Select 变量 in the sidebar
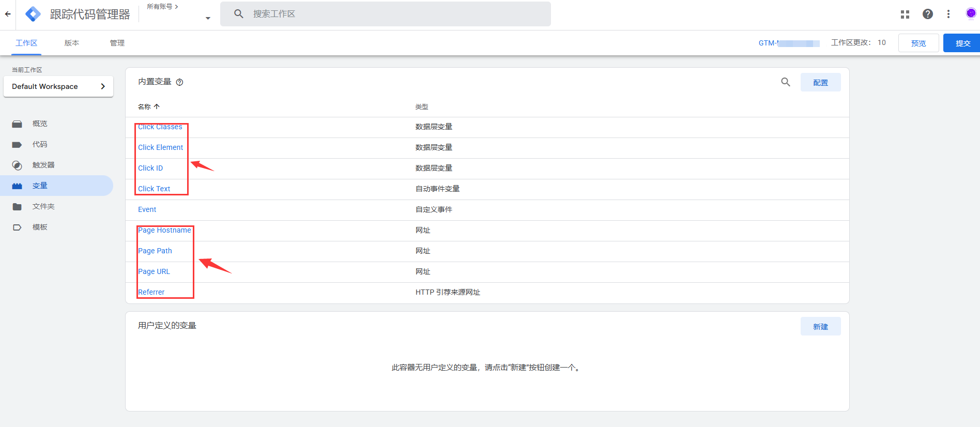This screenshot has height=427, width=980. pos(56,186)
